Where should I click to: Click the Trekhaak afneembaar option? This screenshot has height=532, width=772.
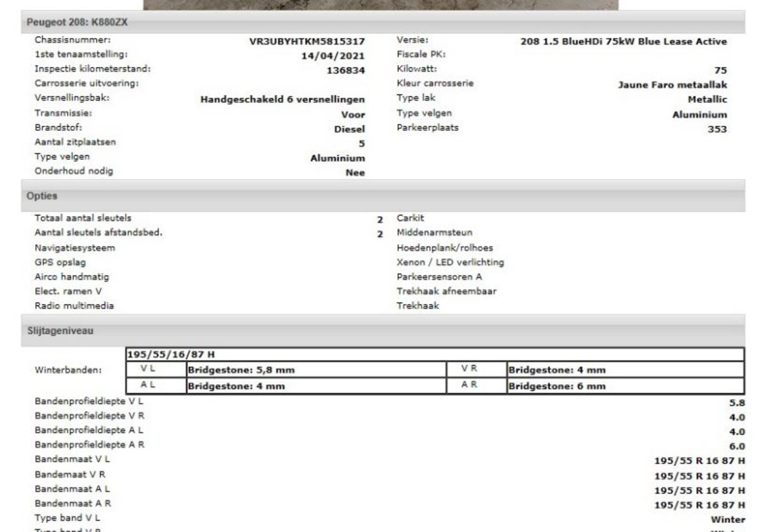pos(446,291)
